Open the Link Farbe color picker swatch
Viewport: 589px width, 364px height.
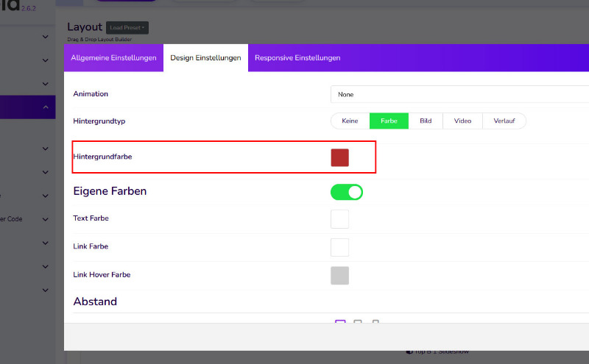pos(339,247)
